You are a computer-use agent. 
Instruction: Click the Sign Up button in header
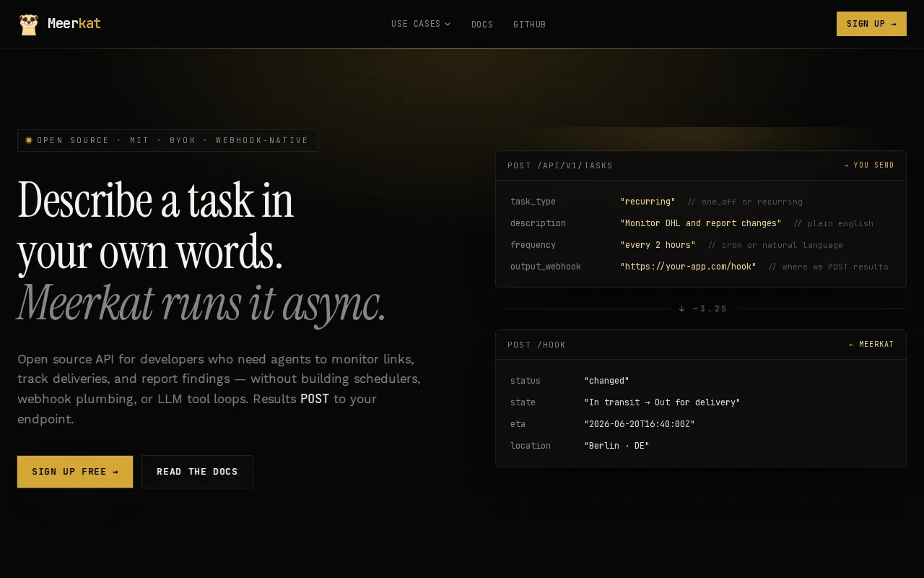[871, 24]
